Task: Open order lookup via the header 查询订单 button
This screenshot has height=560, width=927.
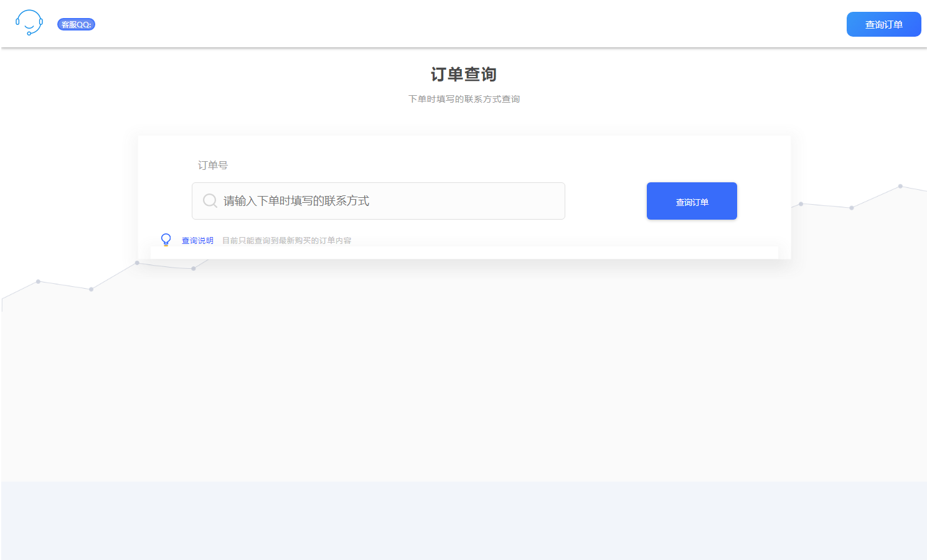Action: coord(883,24)
